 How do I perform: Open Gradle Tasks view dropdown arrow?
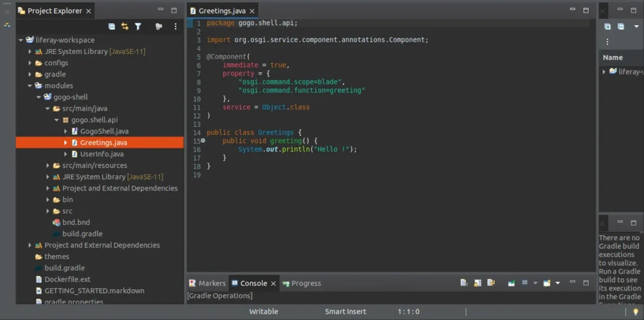pos(636,26)
